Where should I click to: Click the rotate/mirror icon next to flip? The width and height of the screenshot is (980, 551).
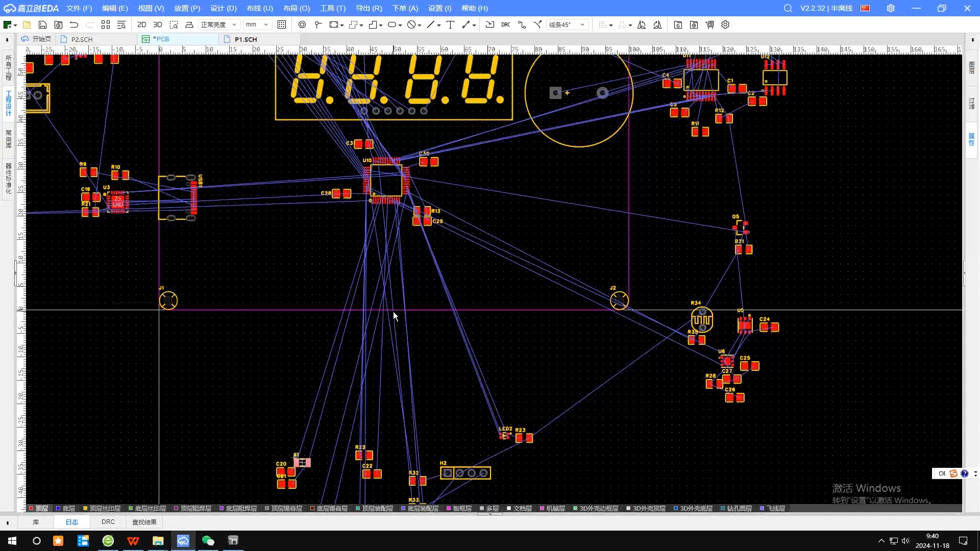point(657,24)
